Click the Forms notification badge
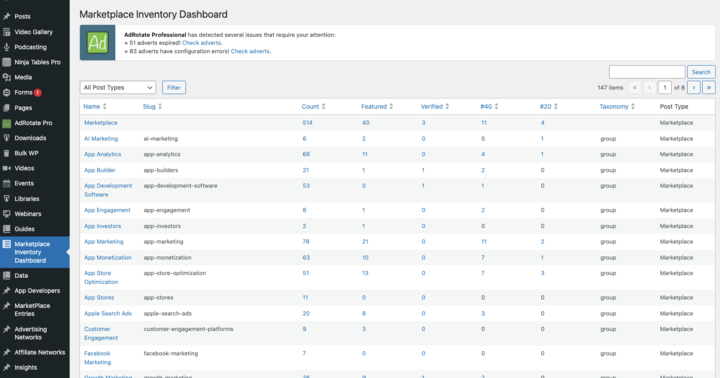The width and height of the screenshot is (720, 378). tap(38, 92)
